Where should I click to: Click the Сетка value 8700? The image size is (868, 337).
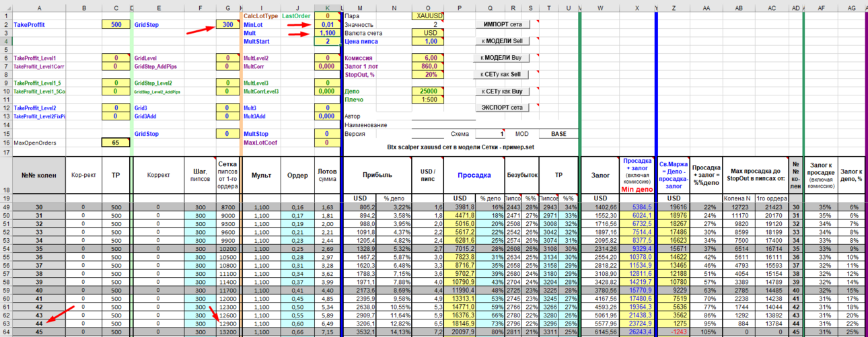(229, 207)
